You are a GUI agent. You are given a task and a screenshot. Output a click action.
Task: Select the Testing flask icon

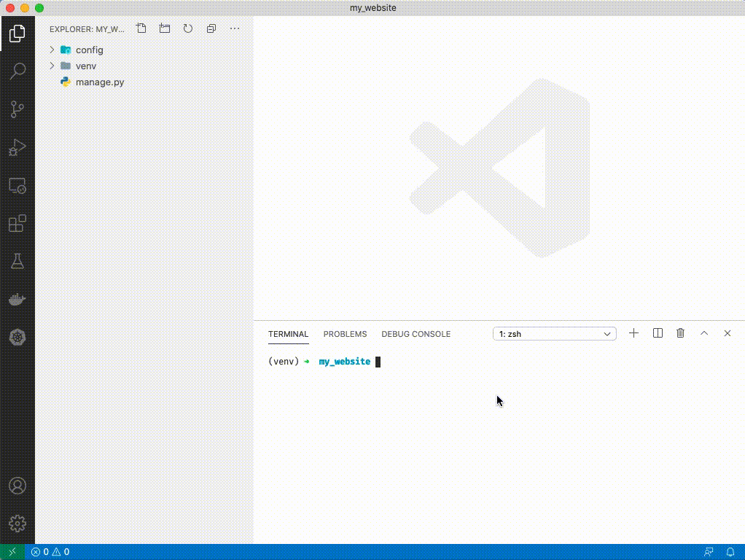tap(17, 260)
